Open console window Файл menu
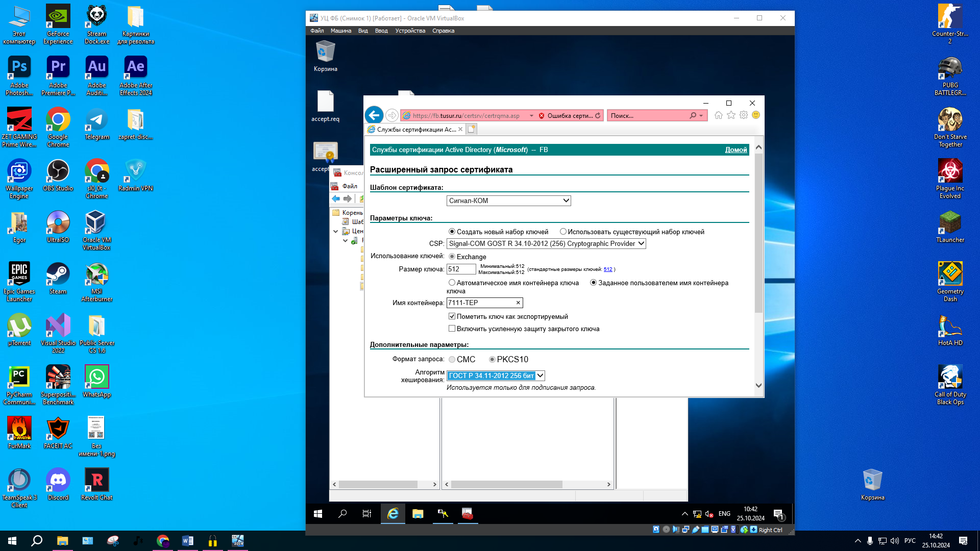The width and height of the screenshot is (980, 551). pos(350,186)
